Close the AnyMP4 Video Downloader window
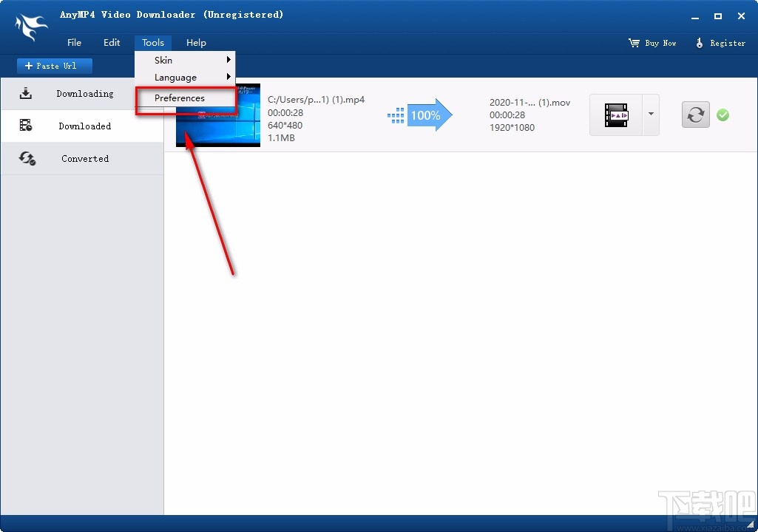The image size is (758, 532). coord(741,16)
